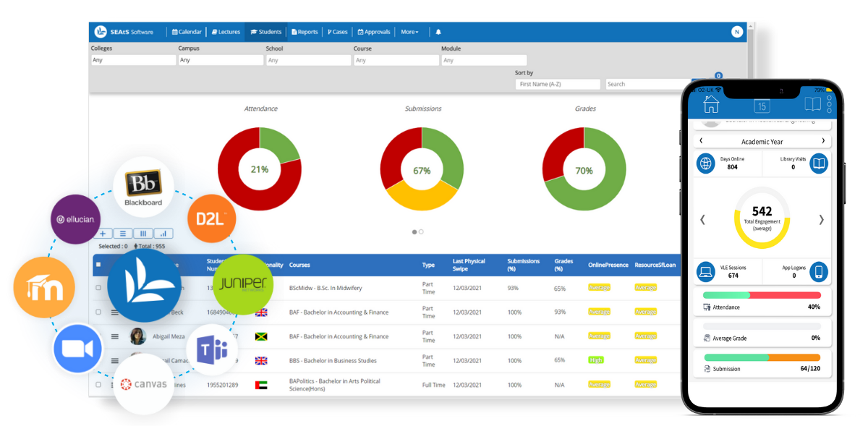Viewport: 868px width, 434px height.
Task: Click the Submissions 67% donut chart
Action: (x=422, y=169)
